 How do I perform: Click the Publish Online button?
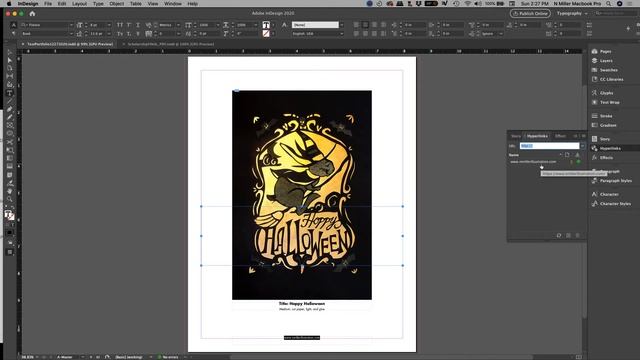tap(530, 13)
